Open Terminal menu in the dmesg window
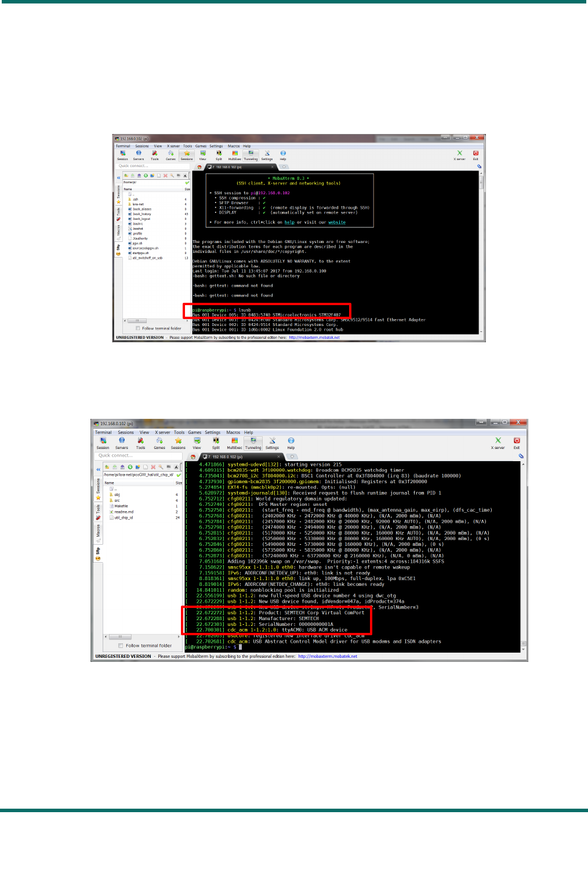 click(x=103, y=432)
